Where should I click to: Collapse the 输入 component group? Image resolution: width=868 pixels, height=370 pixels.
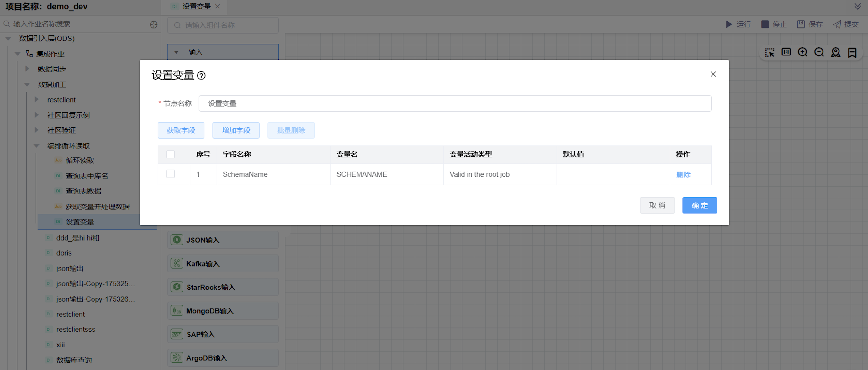[x=176, y=52]
